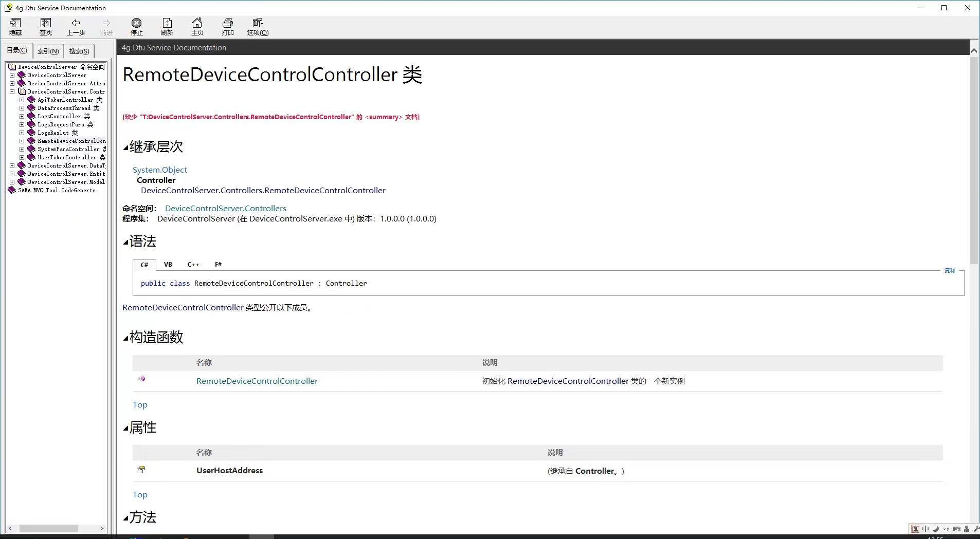Select UserTokenController in the tree
This screenshot has height=539, width=980.
pos(67,157)
